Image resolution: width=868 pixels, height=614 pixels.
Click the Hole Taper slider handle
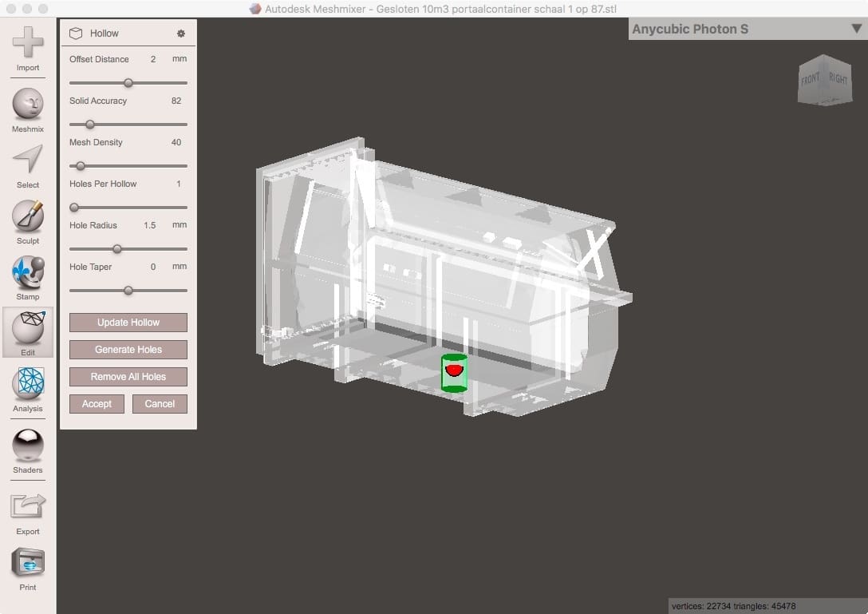coord(128,291)
